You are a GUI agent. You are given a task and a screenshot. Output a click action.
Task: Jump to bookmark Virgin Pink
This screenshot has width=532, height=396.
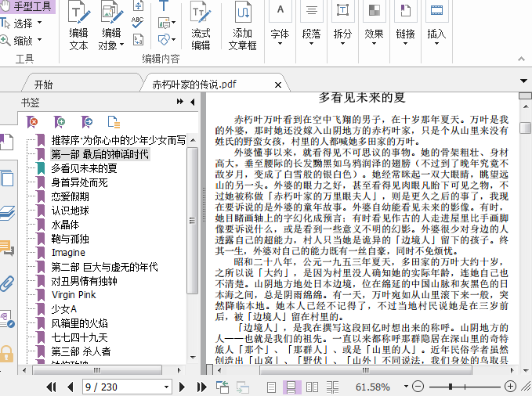74,295
